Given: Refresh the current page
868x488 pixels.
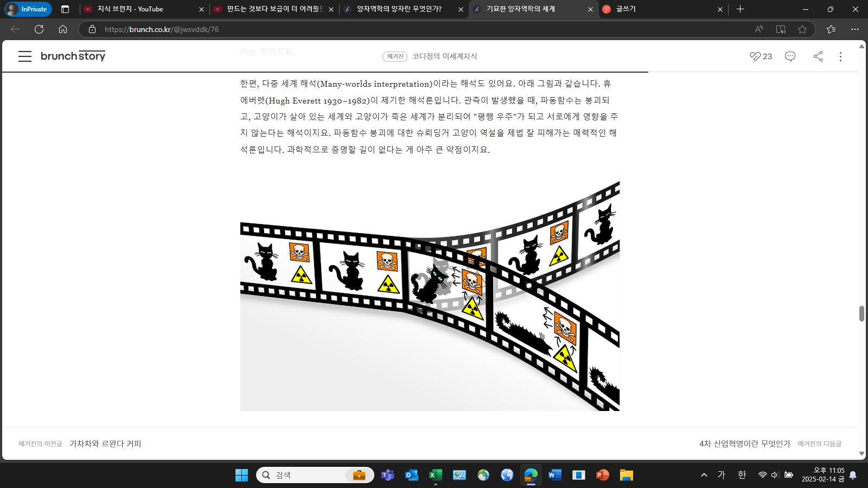Looking at the screenshot, I should pyautogui.click(x=39, y=29).
